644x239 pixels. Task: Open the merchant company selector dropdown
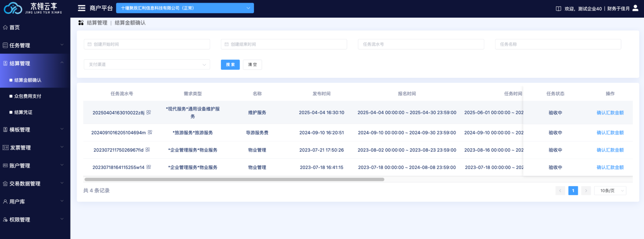(x=185, y=8)
